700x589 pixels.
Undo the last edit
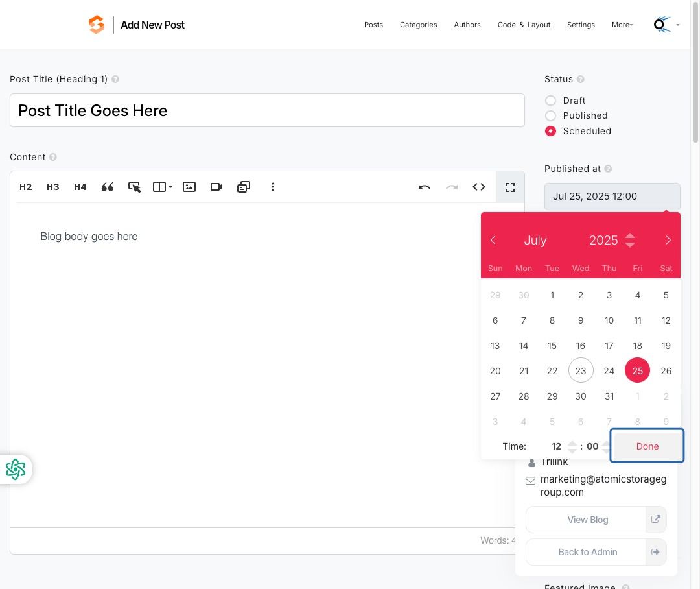click(x=424, y=187)
